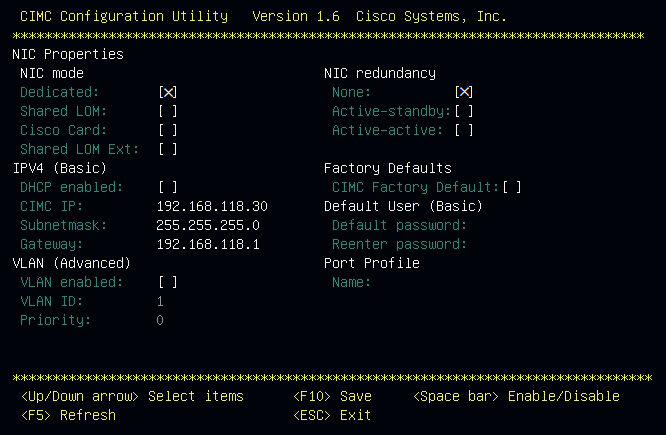The image size is (666, 435).
Task: Click the CIMC Configuration Utility title
Action: [x=124, y=17]
